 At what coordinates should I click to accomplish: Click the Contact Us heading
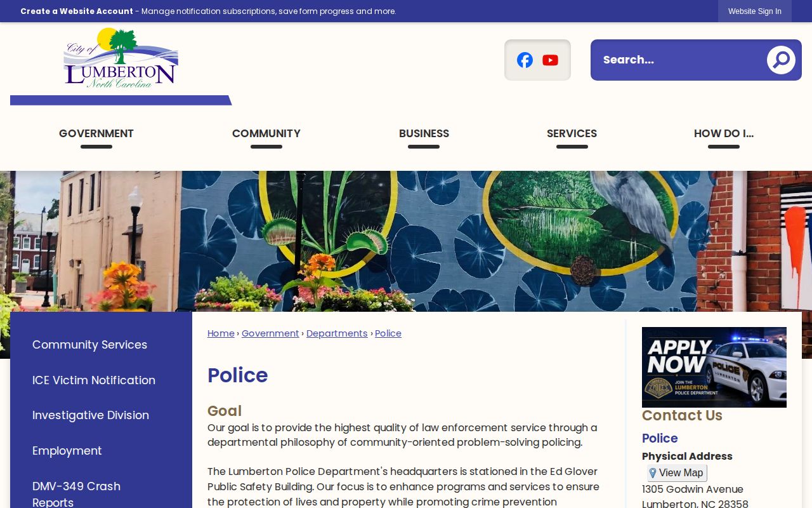682,415
